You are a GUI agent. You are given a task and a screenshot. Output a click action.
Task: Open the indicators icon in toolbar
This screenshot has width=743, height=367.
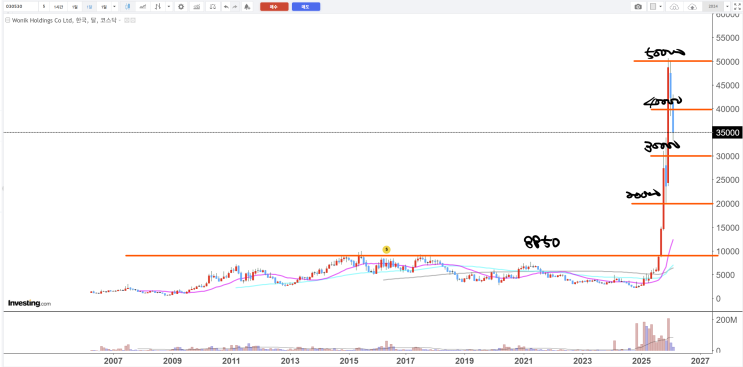click(158, 7)
